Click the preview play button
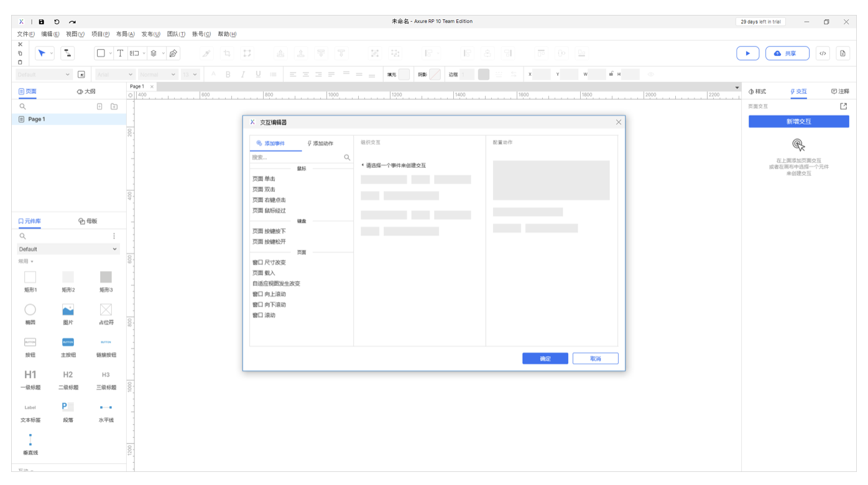This screenshot has width=868, height=485. (x=747, y=53)
